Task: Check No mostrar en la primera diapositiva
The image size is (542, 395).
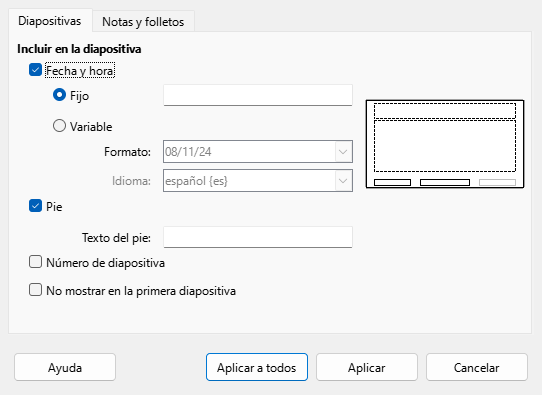Action: 35,290
